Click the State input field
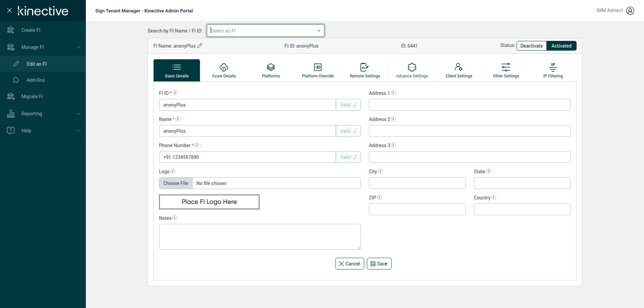The width and height of the screenshot is (644, 308). 522,183
